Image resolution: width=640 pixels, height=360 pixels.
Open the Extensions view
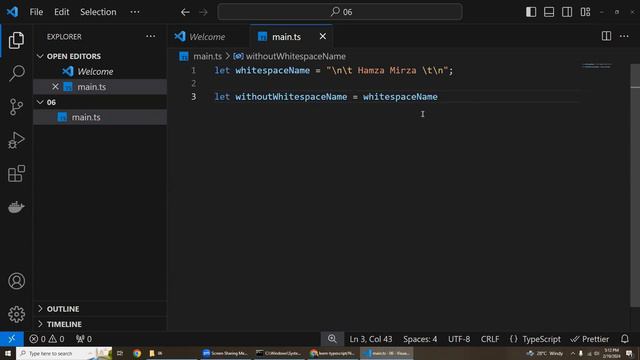pyautogui.click(x=16, y=173)
